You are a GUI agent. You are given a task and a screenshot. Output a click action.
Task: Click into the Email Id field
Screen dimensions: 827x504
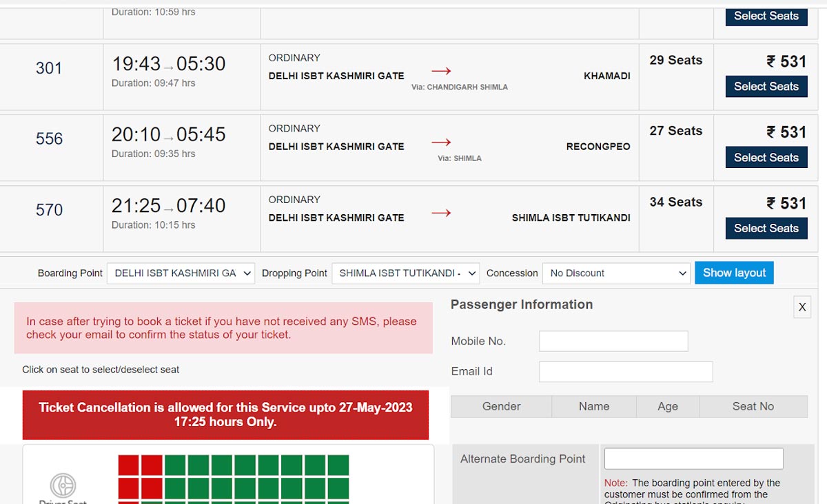pyautogui.click(x=625, y=372)
